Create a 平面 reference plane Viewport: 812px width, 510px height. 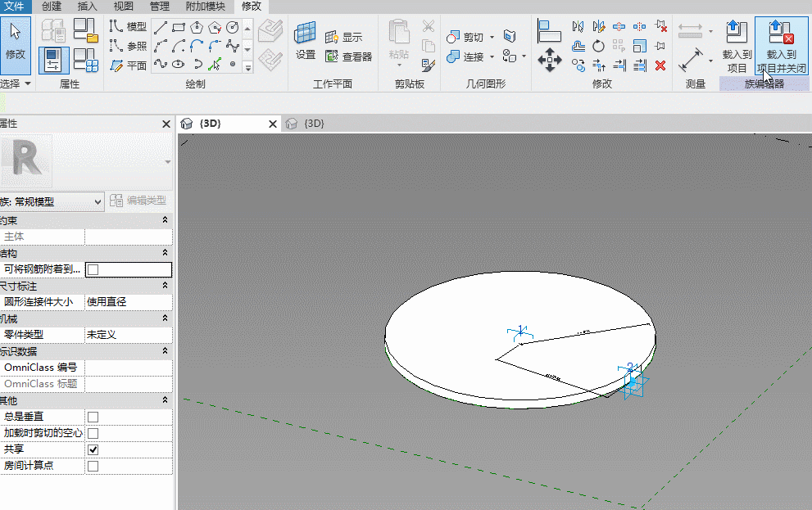128,65
